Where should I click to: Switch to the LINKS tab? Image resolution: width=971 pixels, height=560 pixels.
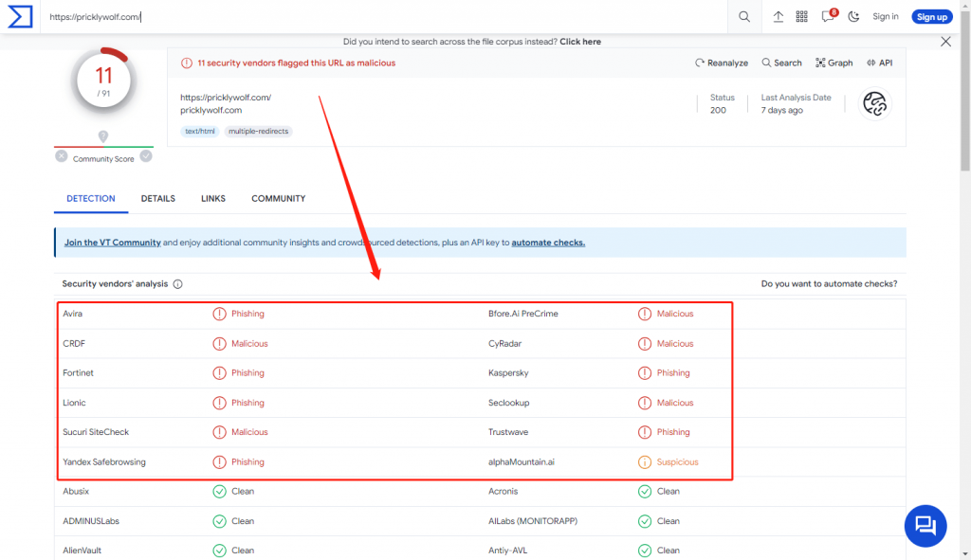click(x=213, y=199)
